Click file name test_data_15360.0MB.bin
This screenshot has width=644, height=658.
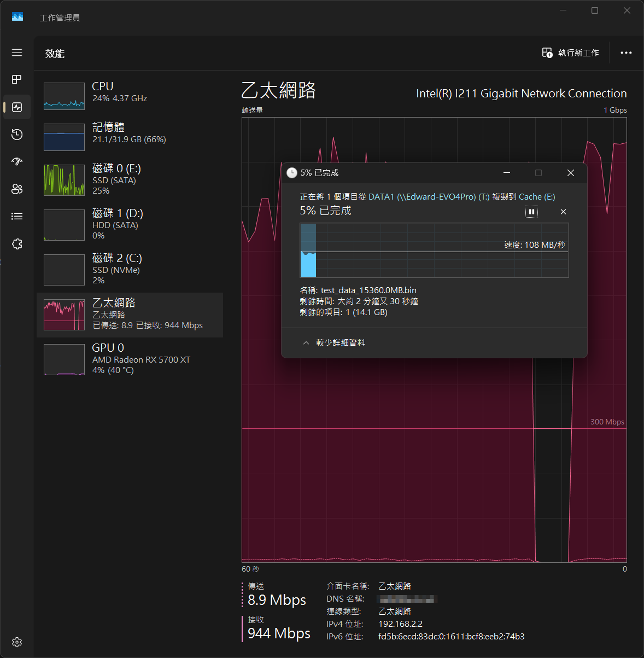pyautogui.click(x=368, y=290)
